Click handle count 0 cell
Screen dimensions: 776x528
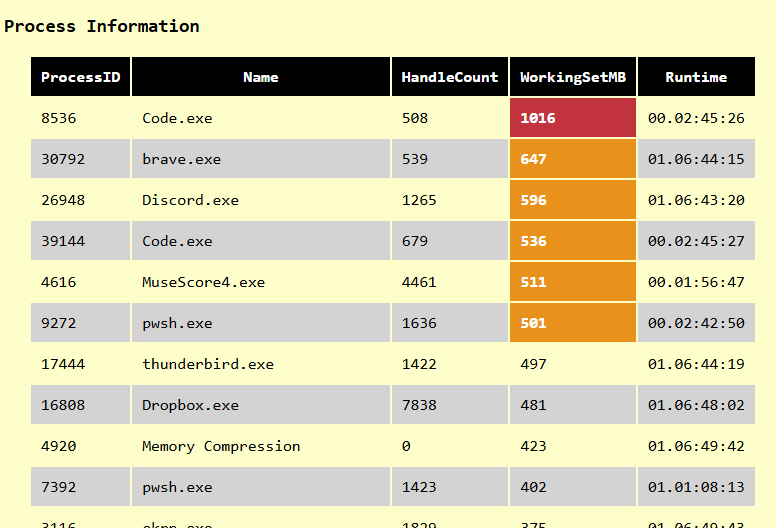tap(450, 446)
